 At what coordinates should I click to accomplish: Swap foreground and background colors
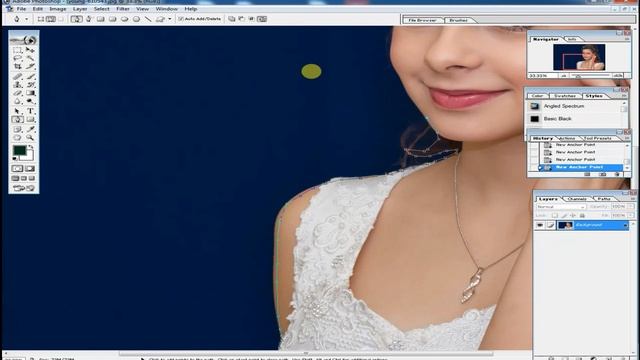point(31,147)
